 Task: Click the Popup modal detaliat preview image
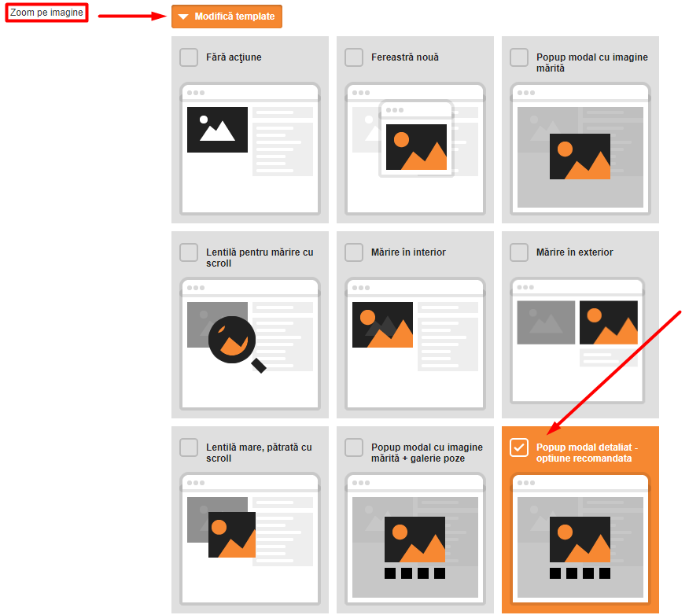click(x=580, y=539)
